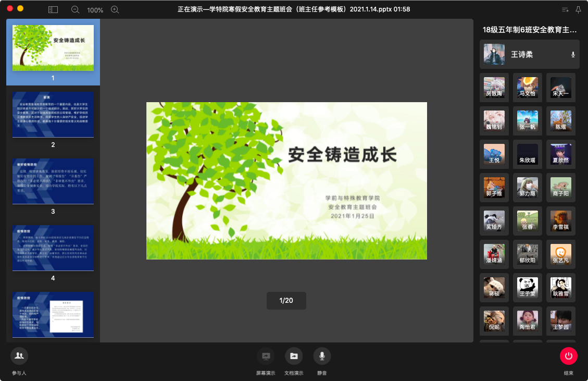This screenshot has width=588, height=381.
Task: Collapse the participant list panel icon
Action: [565, 9]
